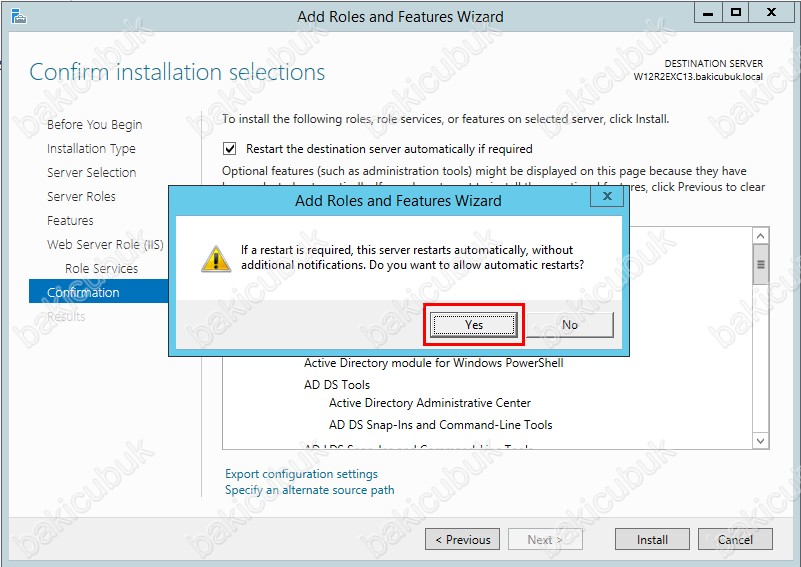Click Specify an alternate source path link
Screen dimensions: 801x567
point(309,490)
